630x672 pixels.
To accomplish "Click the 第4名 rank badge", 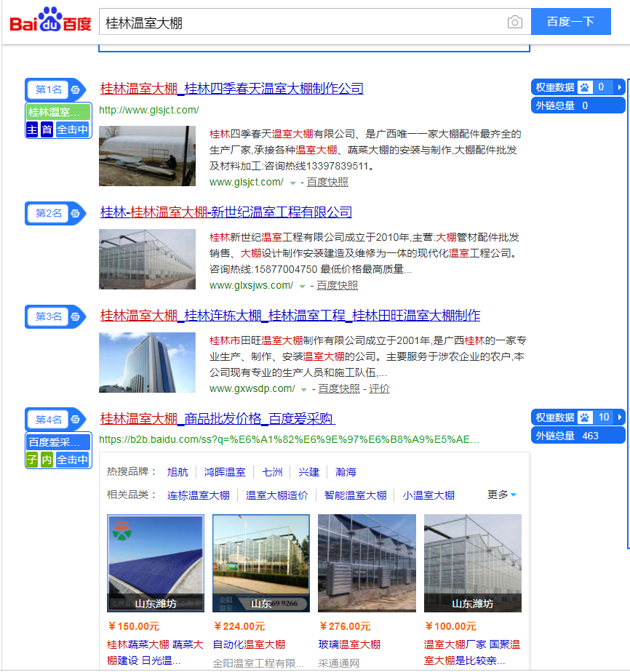I will point(49,419).
